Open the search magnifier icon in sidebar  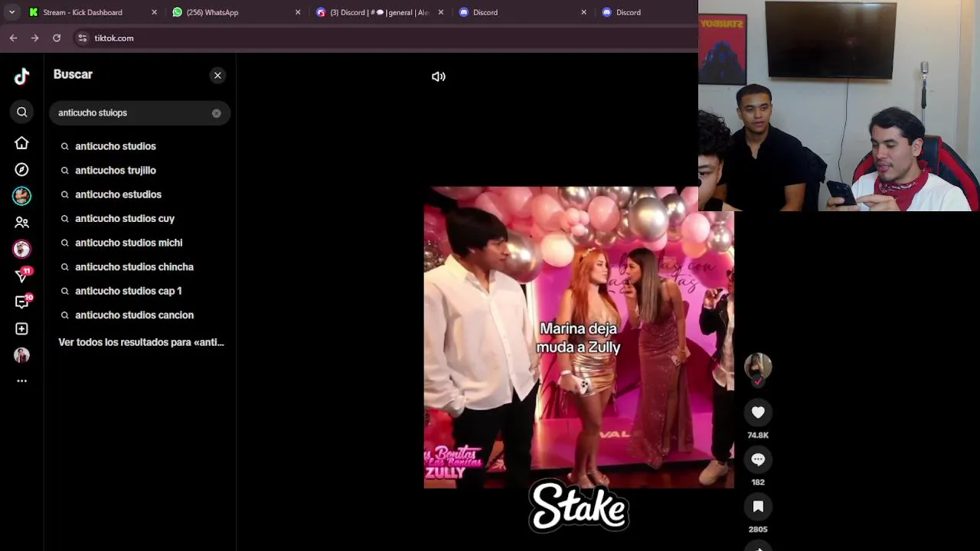coord(21,112)
